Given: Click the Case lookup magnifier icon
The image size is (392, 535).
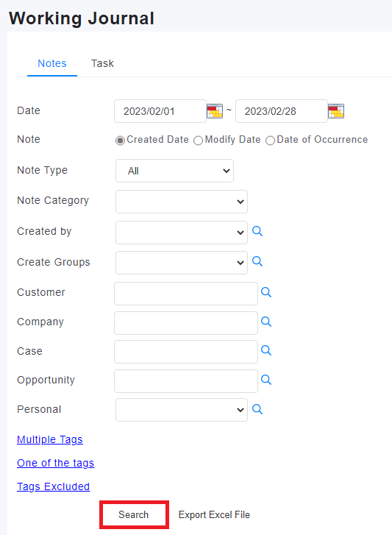Looking at the screenshot, I should [266, 350].
